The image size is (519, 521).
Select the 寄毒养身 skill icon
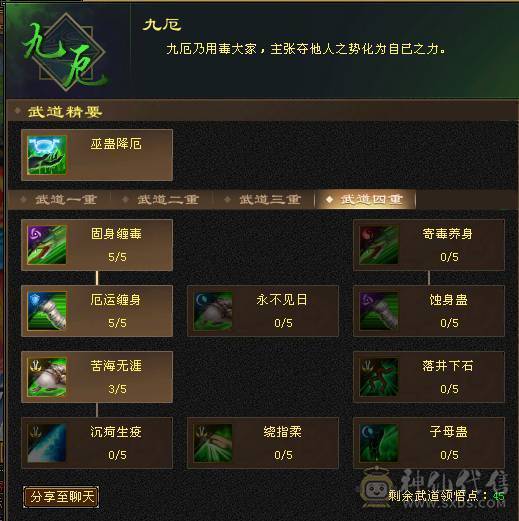click(379, 245)
